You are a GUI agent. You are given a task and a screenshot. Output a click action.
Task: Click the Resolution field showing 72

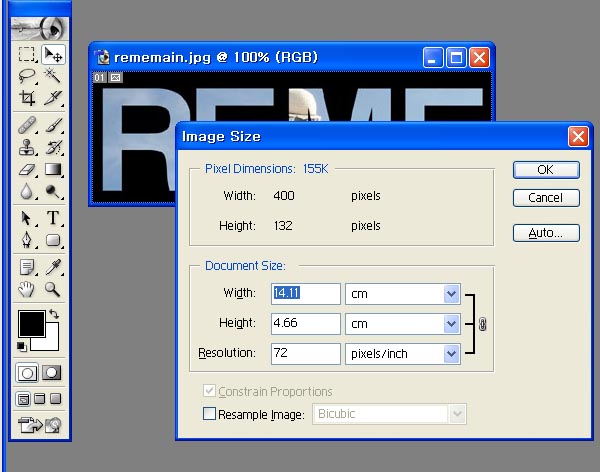[305, 354]
